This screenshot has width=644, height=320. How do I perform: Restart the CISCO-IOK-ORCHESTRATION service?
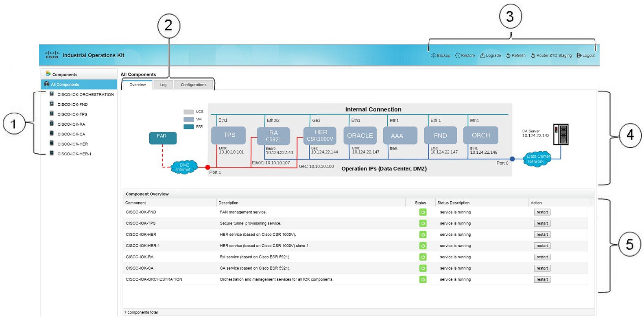tap(542, 279)
